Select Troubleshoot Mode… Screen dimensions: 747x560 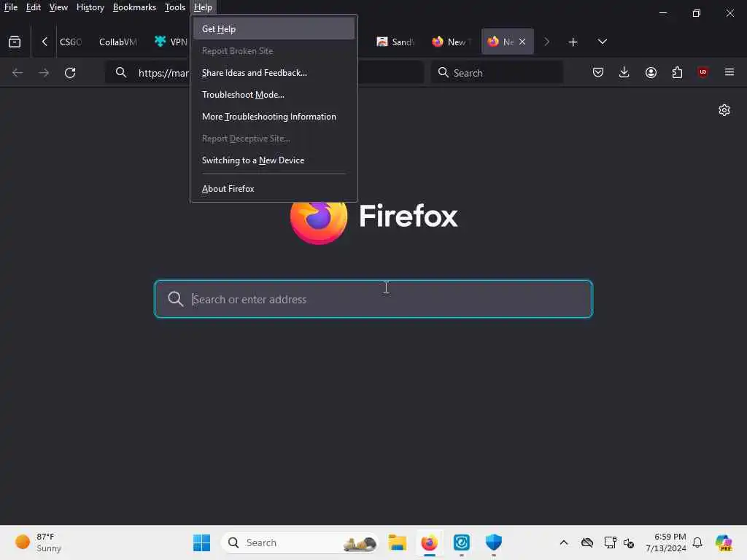click(274, 94)
